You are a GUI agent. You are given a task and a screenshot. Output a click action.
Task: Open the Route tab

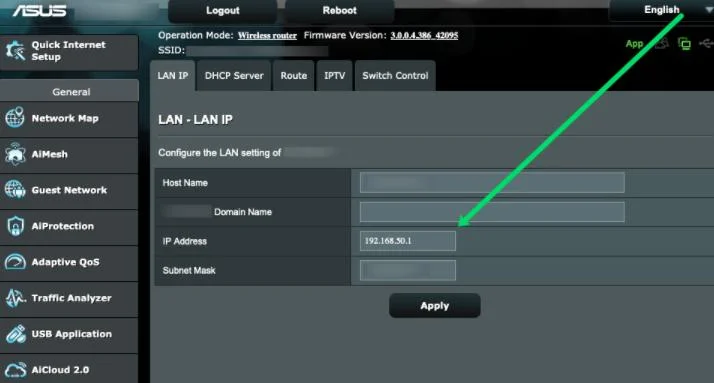click(x=294, y=76)
